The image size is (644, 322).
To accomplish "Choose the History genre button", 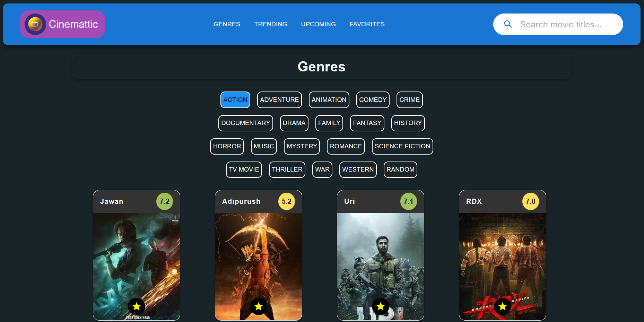I will (408, 123).
